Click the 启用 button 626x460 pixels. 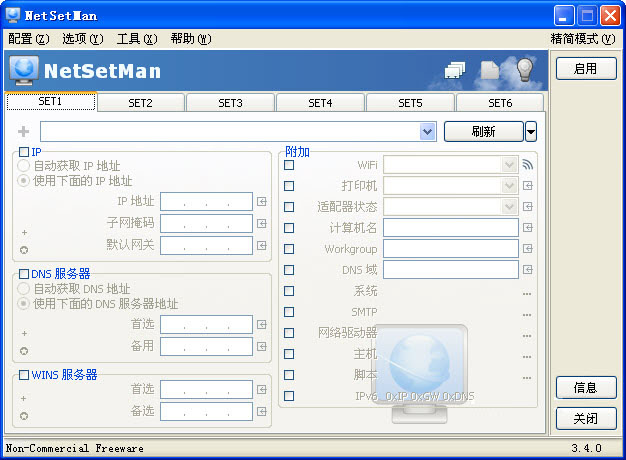click(586, 69)
